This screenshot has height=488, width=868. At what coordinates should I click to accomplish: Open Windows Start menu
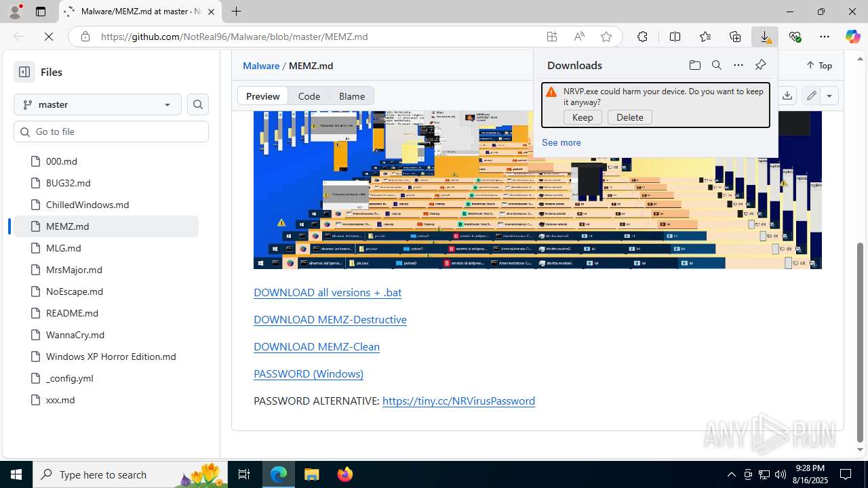(16, 474)
